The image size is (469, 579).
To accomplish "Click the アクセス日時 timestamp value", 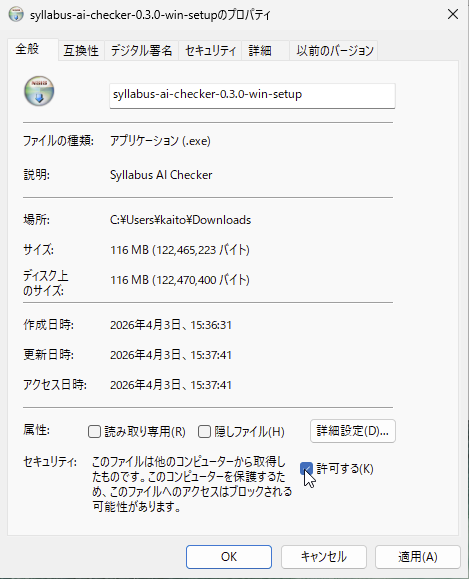I will click(x=171, y=385).
